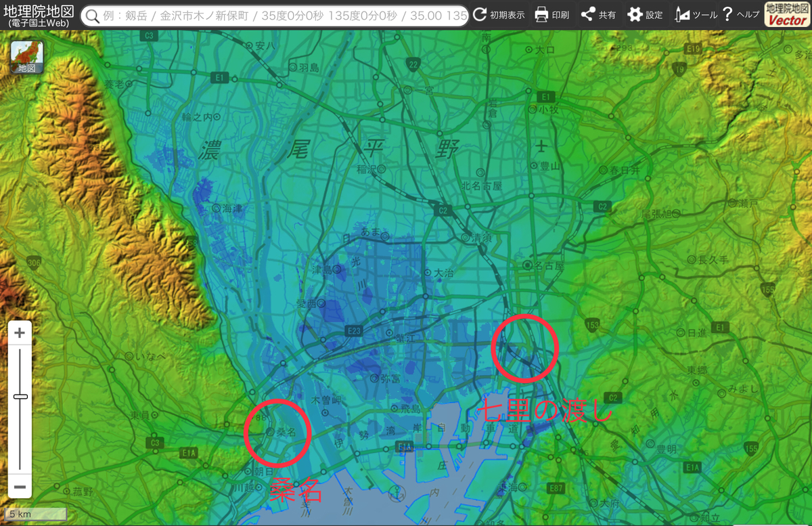Click the 羽島 city label
The width and height of the screenshot is (812, 526).
[x=309, y=67]
